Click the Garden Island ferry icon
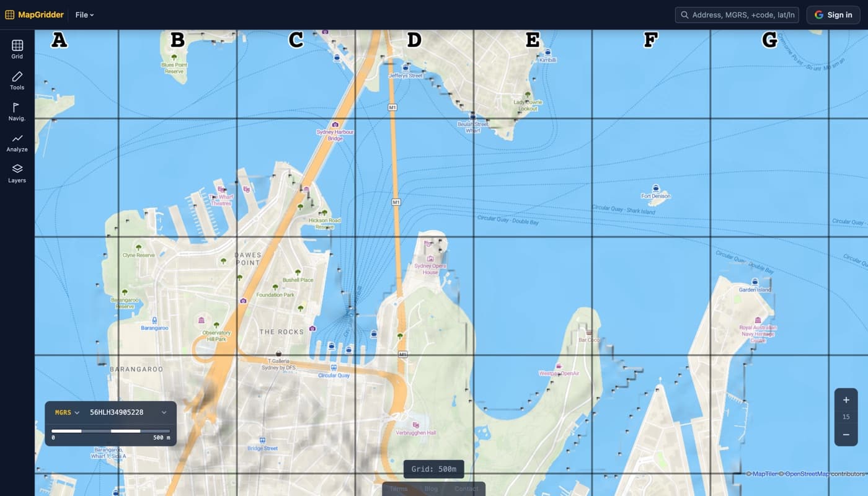Screen dimensions: 868x496 point(755,281)
